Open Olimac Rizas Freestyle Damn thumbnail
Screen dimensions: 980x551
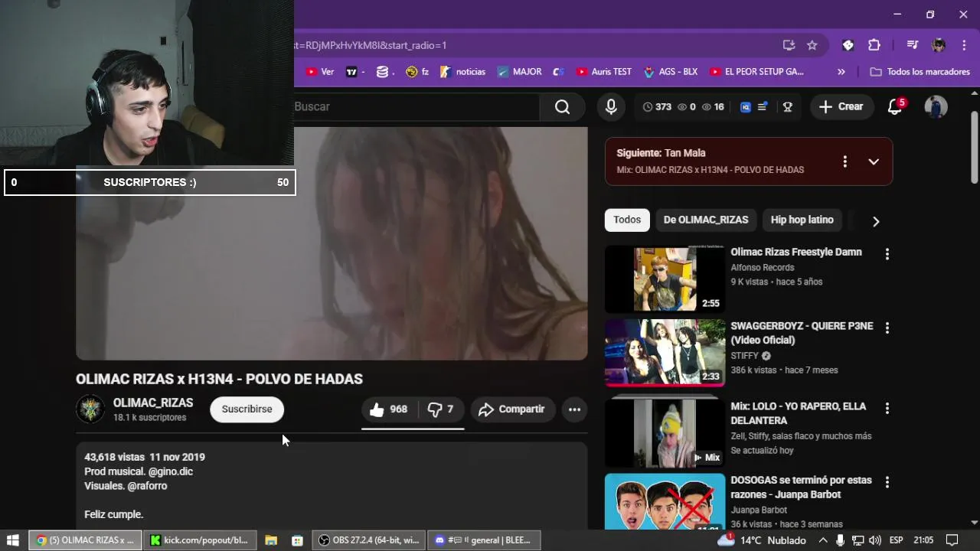665,279
